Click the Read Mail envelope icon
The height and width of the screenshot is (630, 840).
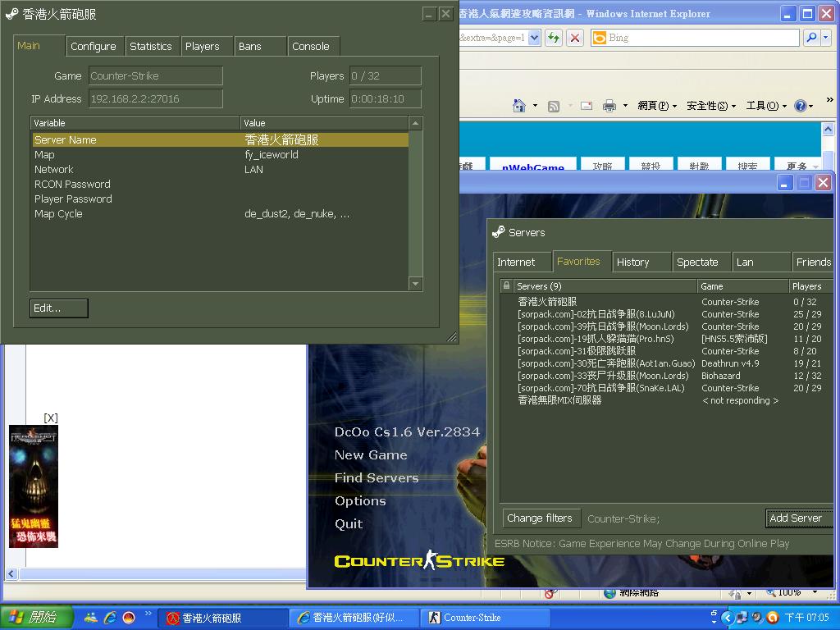587,106
